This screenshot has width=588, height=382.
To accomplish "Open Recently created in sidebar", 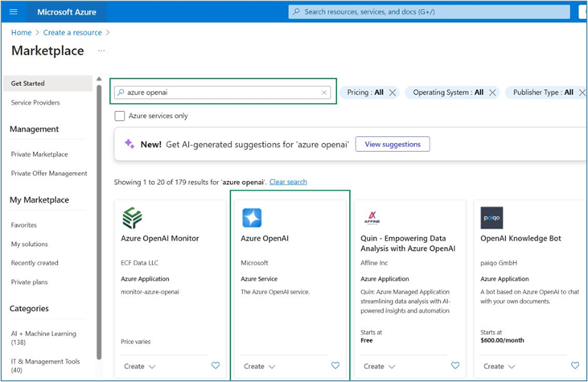I will 35,263.
